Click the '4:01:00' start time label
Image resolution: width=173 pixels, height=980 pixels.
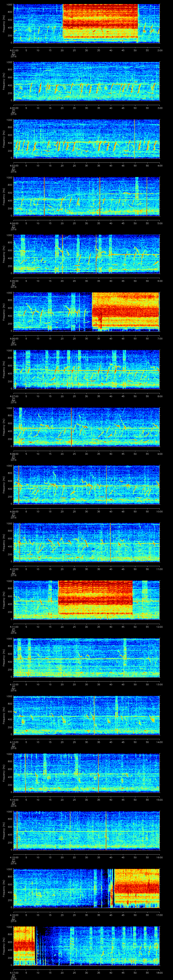point(14,50)
